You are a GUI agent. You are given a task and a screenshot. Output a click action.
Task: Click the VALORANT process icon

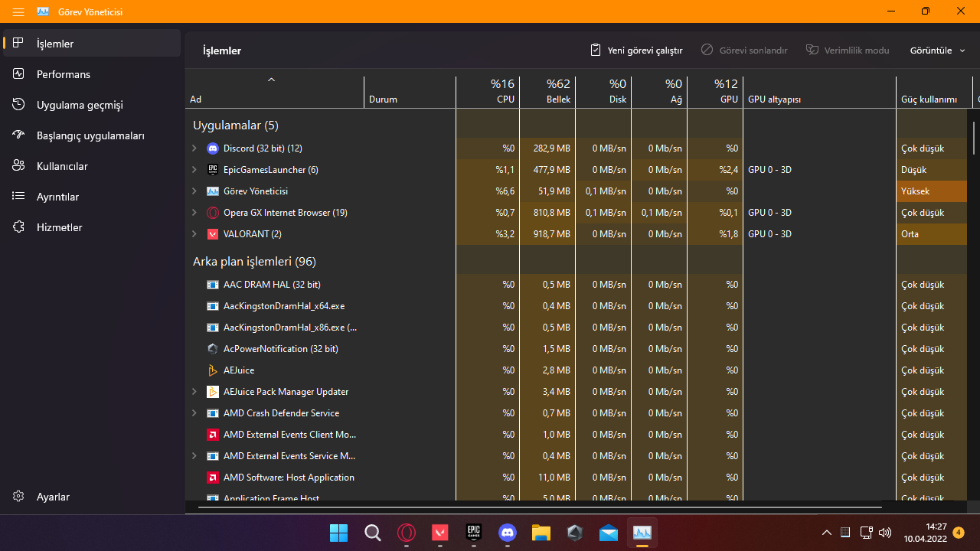tap(213, 234)
